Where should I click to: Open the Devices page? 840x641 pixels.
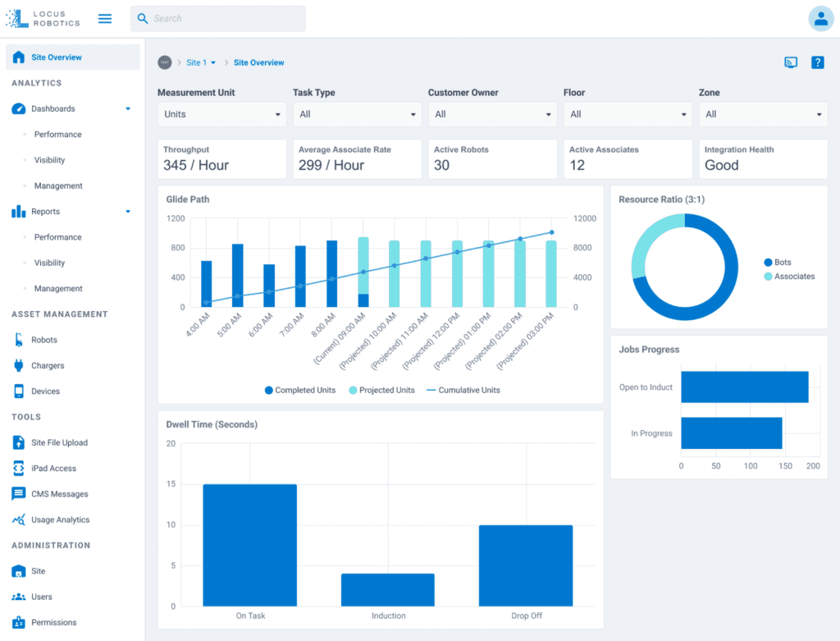(47, 391)
